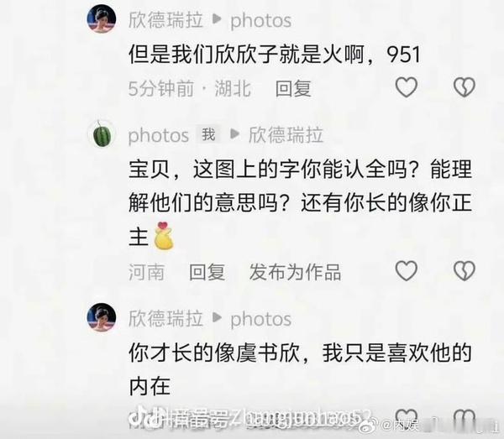The width and height of the screenshot is (504, 439).
Task: Open 欣德瑞拉 username in first comment
Action: (x=165, y=20)
